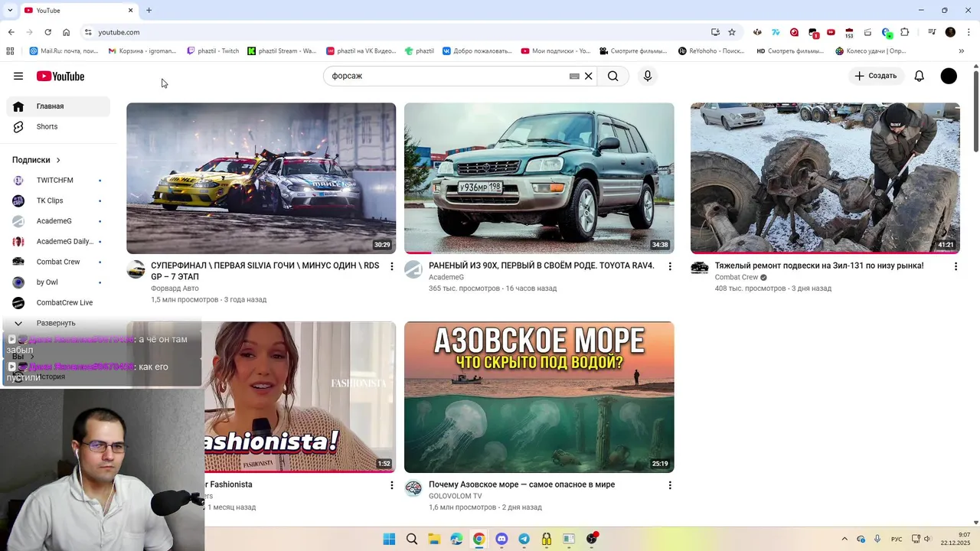
Task: Play the Зил-131 suspension repair thumbnail
Action: coord(825,178)
